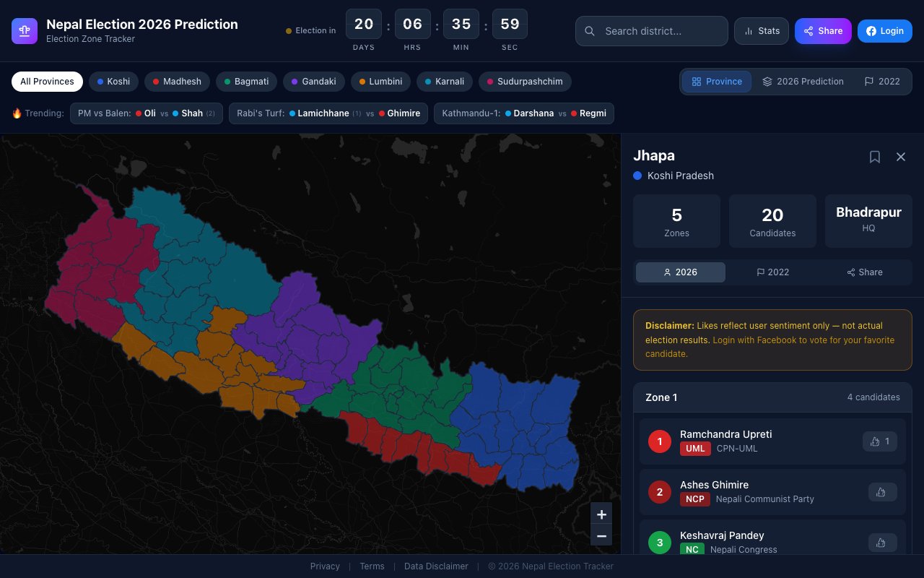The image size is (924, 578).
Task: Open the Stats panel
Action: [x=761, y=30]
